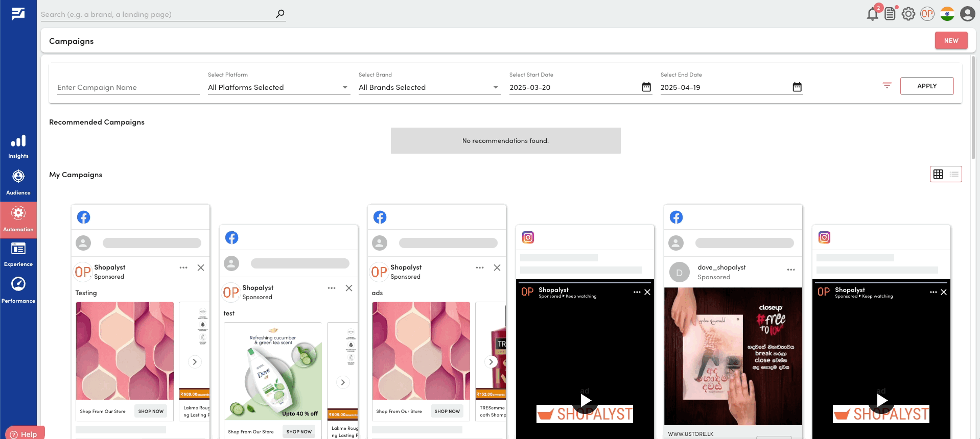
Task: Open the user profile avatar
Action: (x=967, y=14)
